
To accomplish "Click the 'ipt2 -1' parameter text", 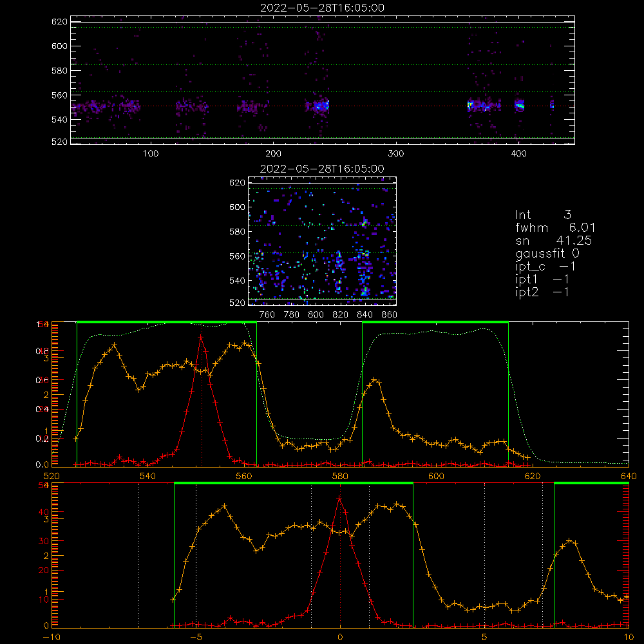I will pyautogui.click(x=542, y=292).
